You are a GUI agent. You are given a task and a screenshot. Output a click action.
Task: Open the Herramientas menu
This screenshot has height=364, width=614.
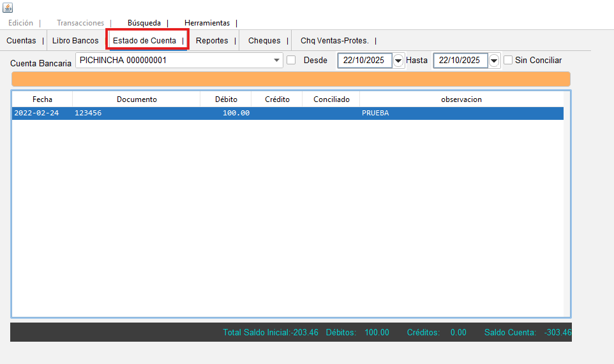point(207,23)
